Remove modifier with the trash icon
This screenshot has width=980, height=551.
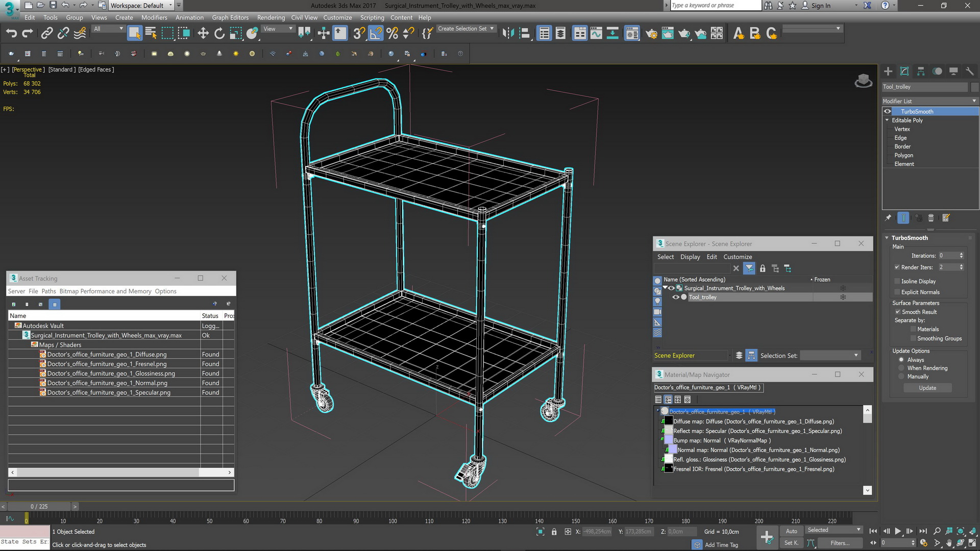point(930,218)
